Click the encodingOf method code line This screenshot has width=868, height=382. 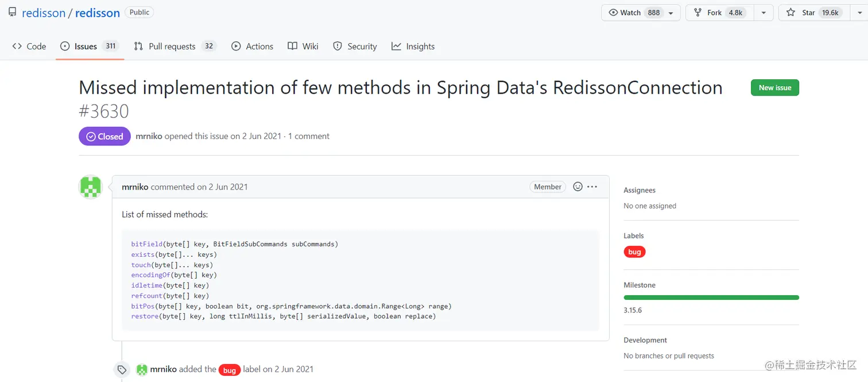click(174, 275)
